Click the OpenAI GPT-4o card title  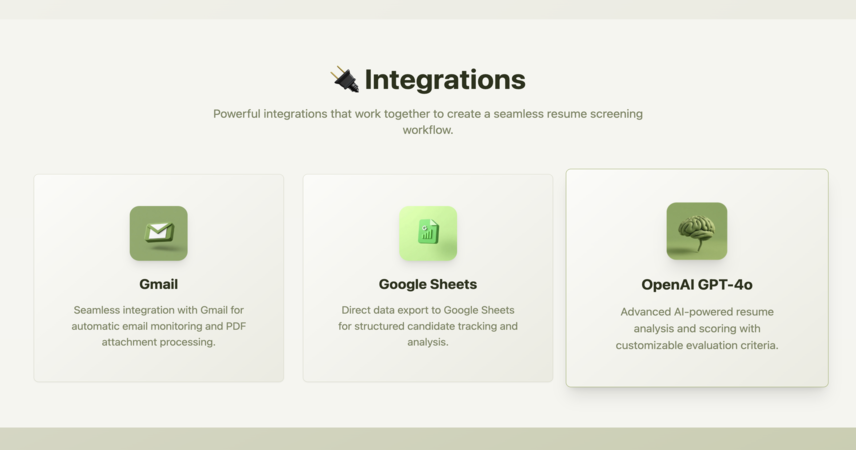coord(697,285)
